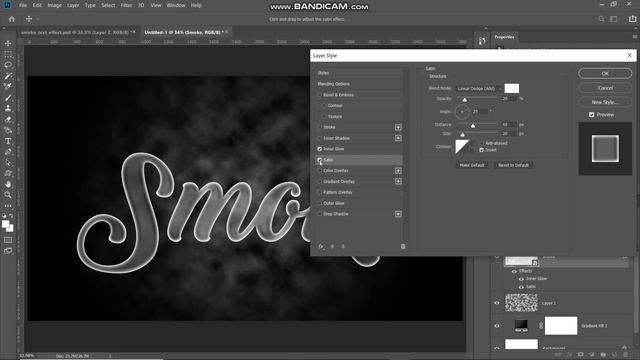Select the Clone Stamp tool
640x360 pixels.
click(8, 108)
